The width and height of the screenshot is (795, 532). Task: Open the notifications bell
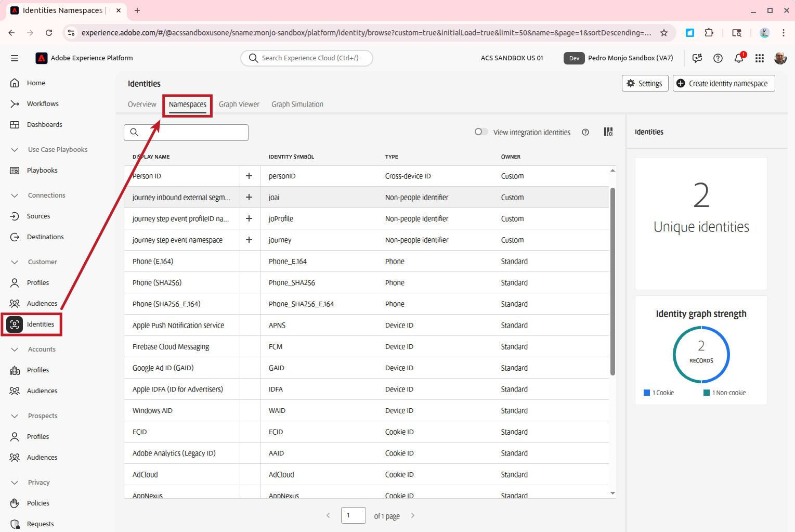click(739, 58)
